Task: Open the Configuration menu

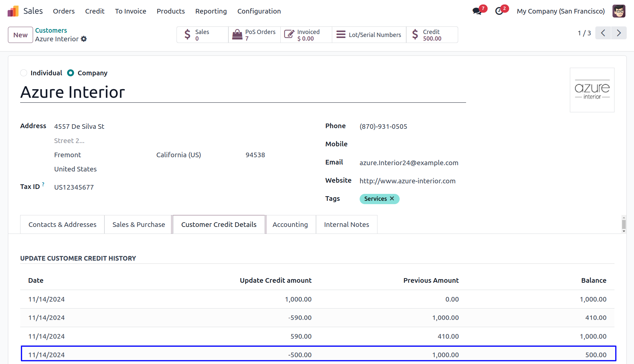Action: (259, 11)
